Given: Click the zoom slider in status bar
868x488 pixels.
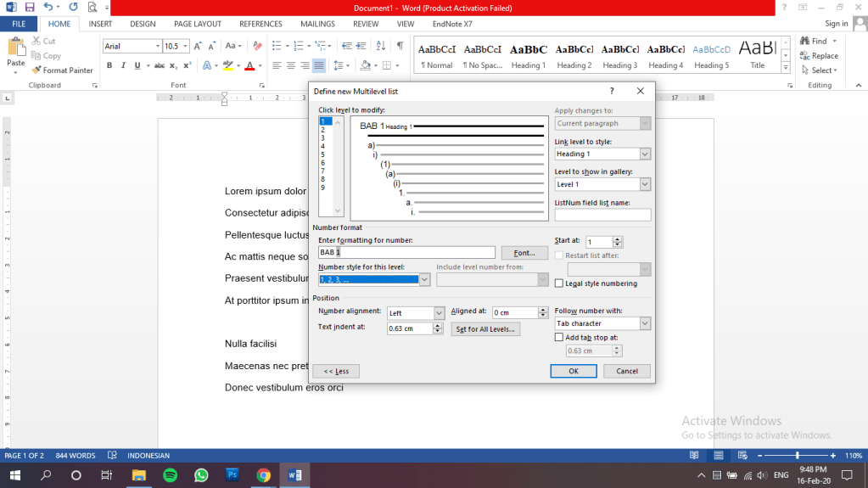Looking at the screenshot, I should tap(796, 456).
